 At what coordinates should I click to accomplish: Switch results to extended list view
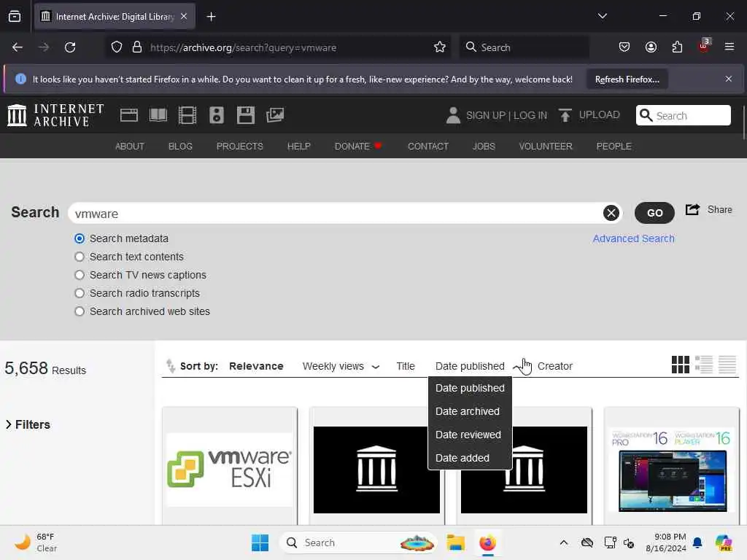click(x=704, y=365)
